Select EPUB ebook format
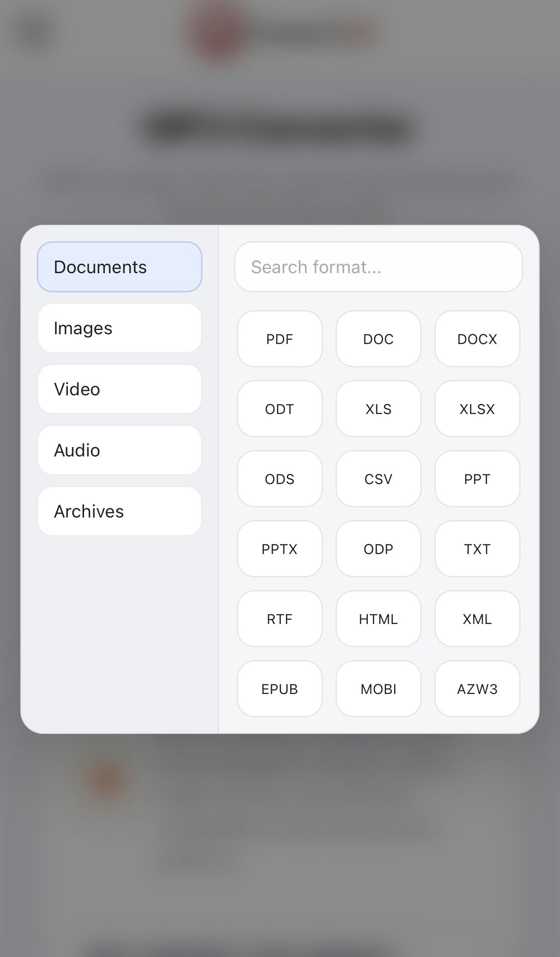This screenshot has width=560, height=957. [x=280, y=689]
